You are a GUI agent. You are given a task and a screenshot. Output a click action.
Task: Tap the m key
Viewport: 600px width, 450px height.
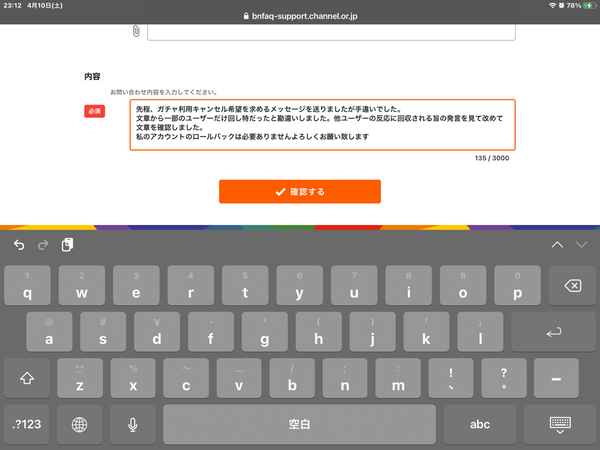pos(398,378)
